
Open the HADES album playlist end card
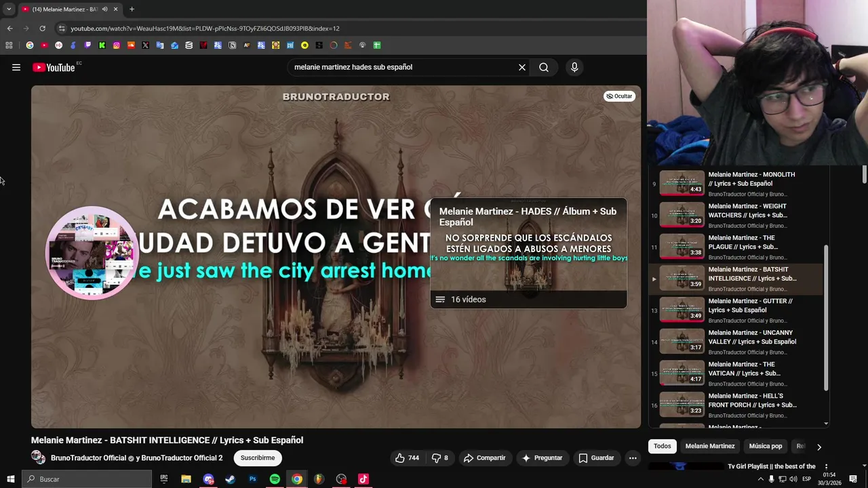528,253
